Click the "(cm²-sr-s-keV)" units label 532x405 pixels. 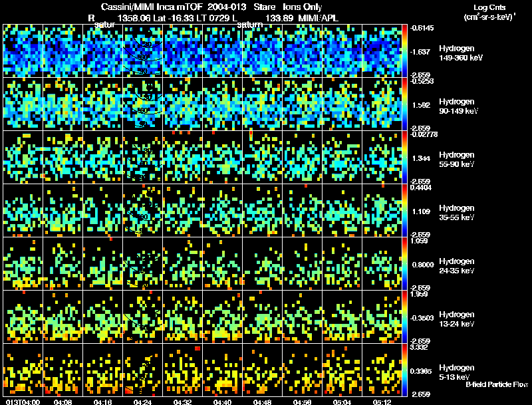pos(489,17)
